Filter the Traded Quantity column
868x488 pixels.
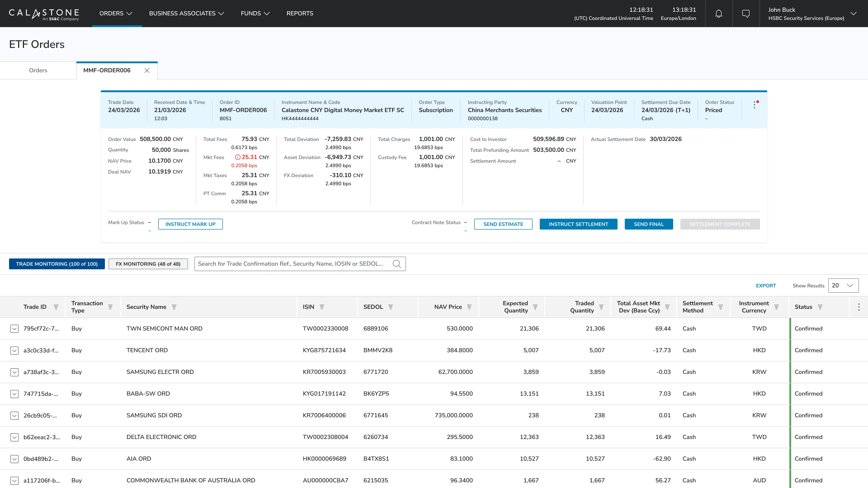[x=601, y=307]
